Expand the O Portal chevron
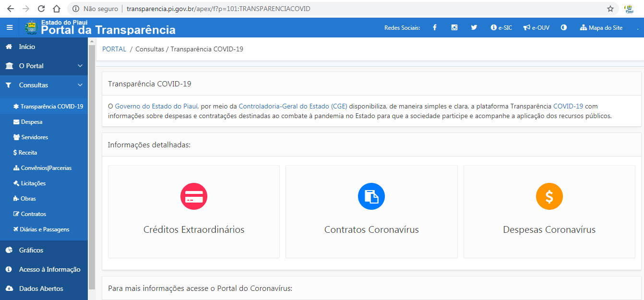This screenshot has height=300, width=644. (x=80, y=66)
